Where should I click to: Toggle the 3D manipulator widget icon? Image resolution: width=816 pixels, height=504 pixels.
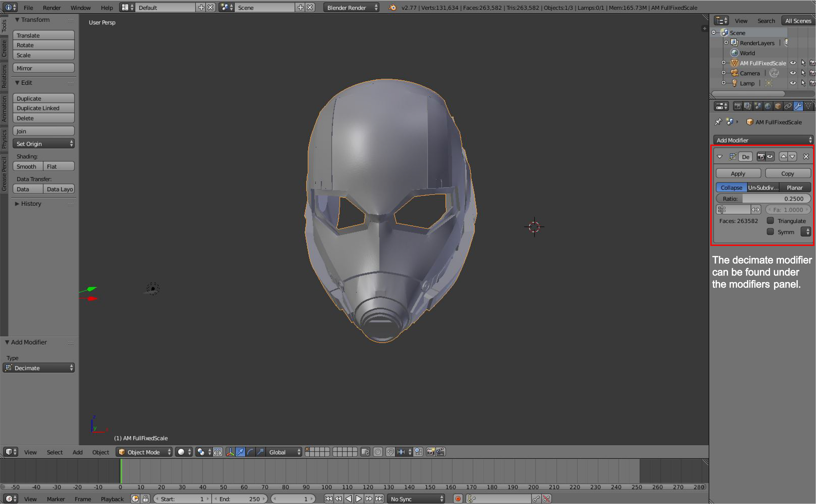pyautogui.click(x=230, y=452)
